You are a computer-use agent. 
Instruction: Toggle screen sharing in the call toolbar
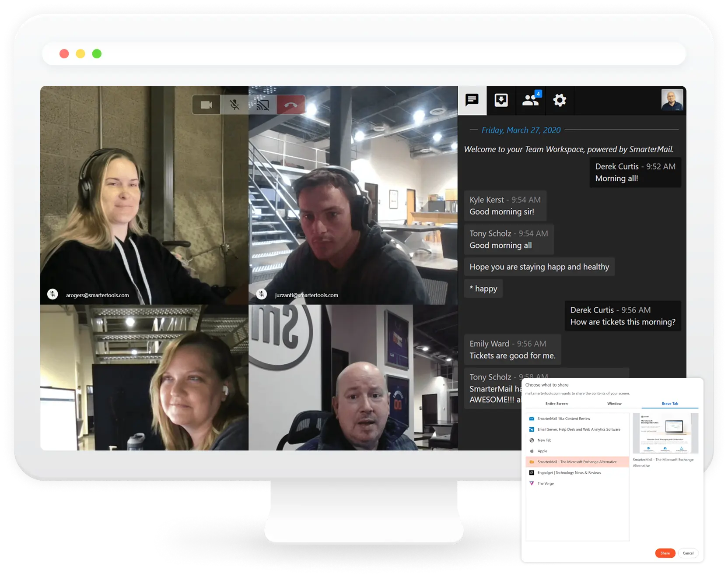pos(262,105)
